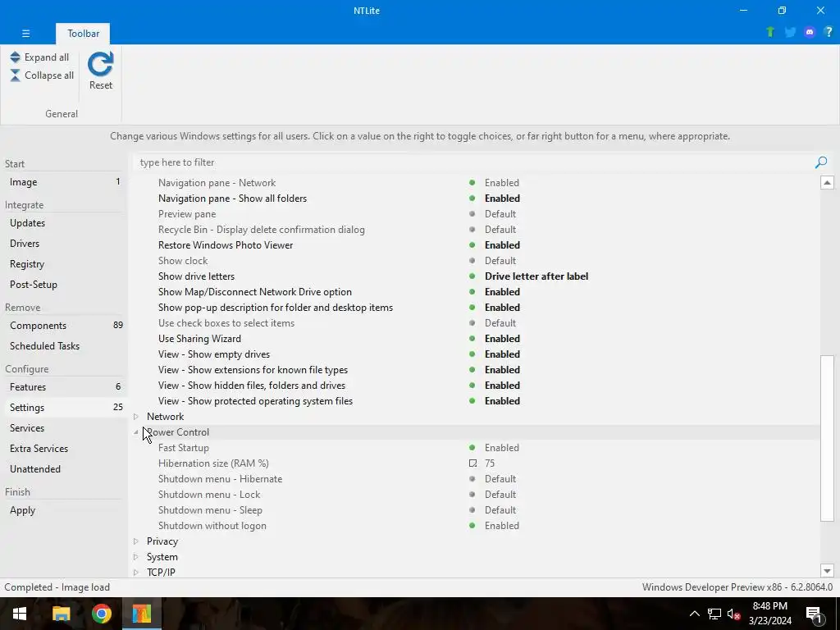Screen dimensions: 840x630
Task: Click the Collapse all button label
Action: click(x=49, y=75)
